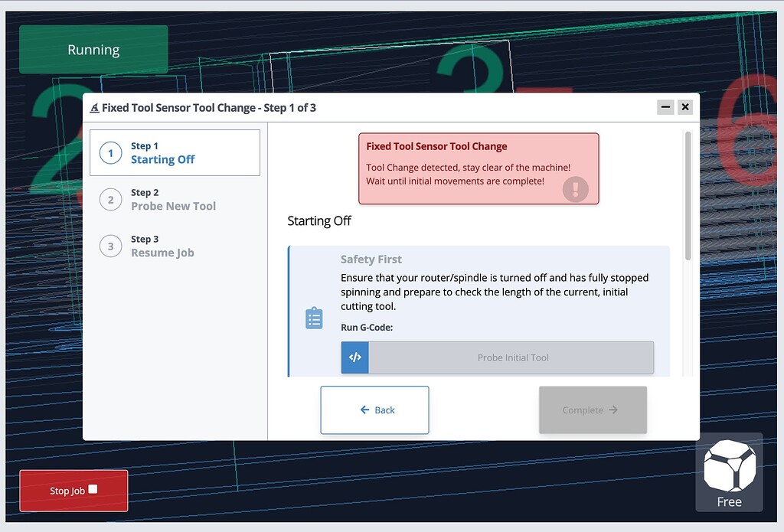Click the white square icon in Stop Job

click(93, 489)
